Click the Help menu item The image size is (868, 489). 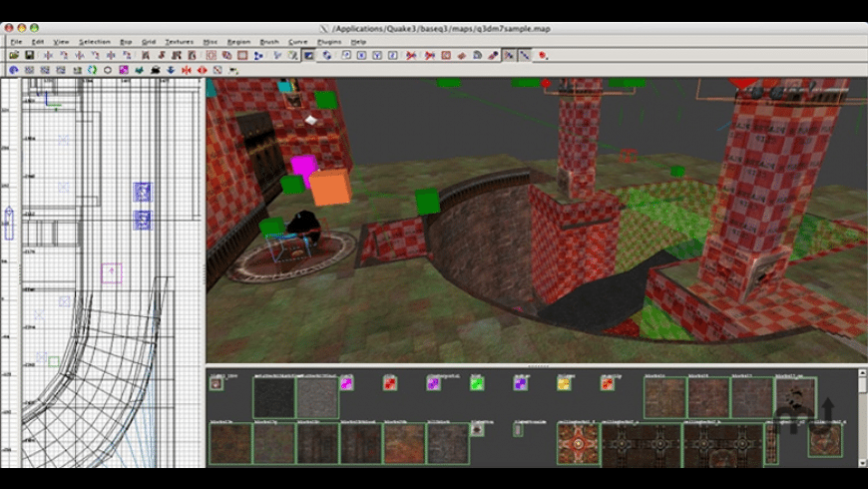click(359, 42)
